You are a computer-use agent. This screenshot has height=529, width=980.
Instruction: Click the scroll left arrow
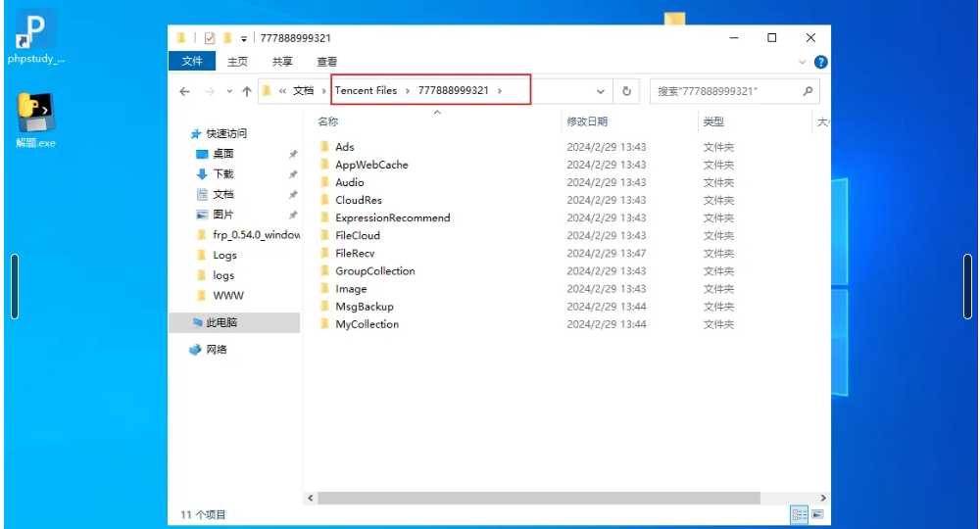click(x=311, y=498)
